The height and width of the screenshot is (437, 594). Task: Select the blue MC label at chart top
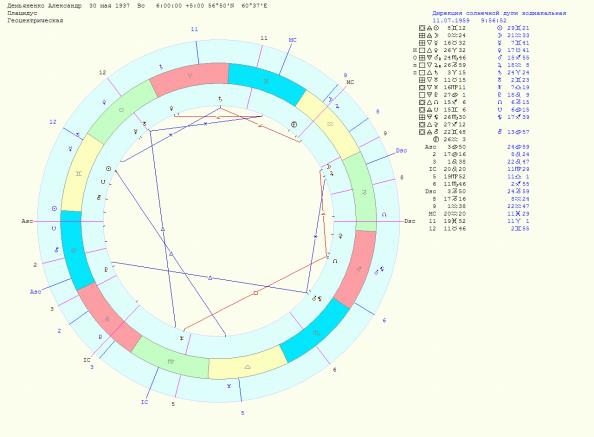(x=292, y=40)
